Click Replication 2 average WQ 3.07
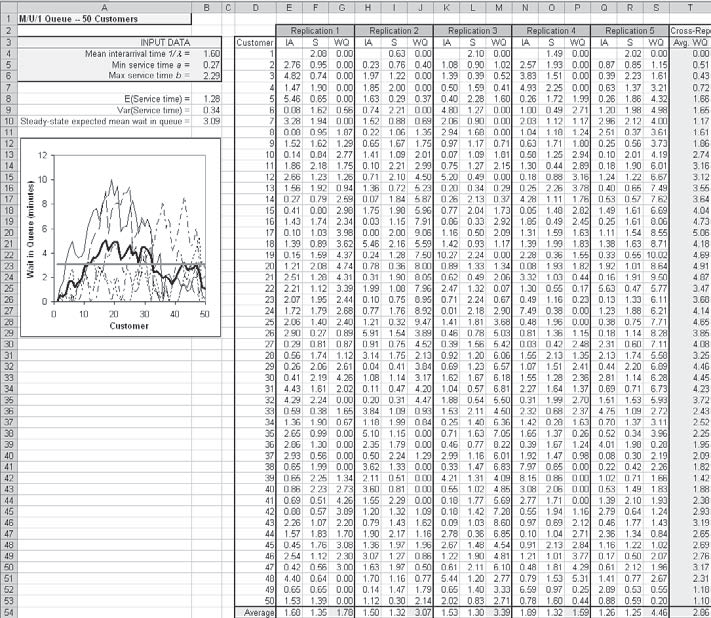Image resolution: width=711 pixels, height=618 pixels. tap(420, 613)
